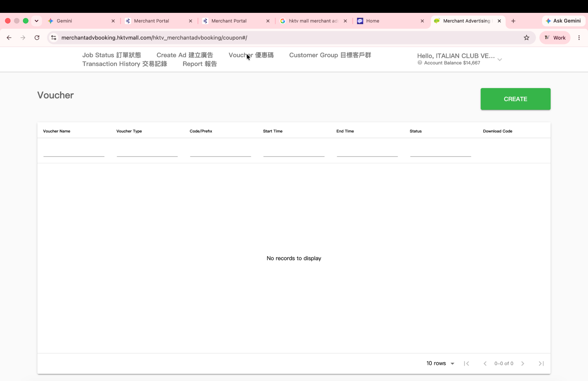Expand the account menu chevron
This screenshot has height=381, width=588.
[x=499, y=59]
